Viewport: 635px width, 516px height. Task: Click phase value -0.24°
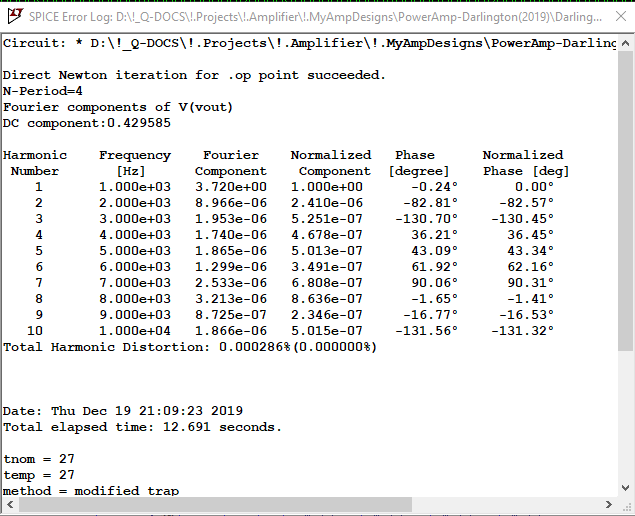coord(435,187)
